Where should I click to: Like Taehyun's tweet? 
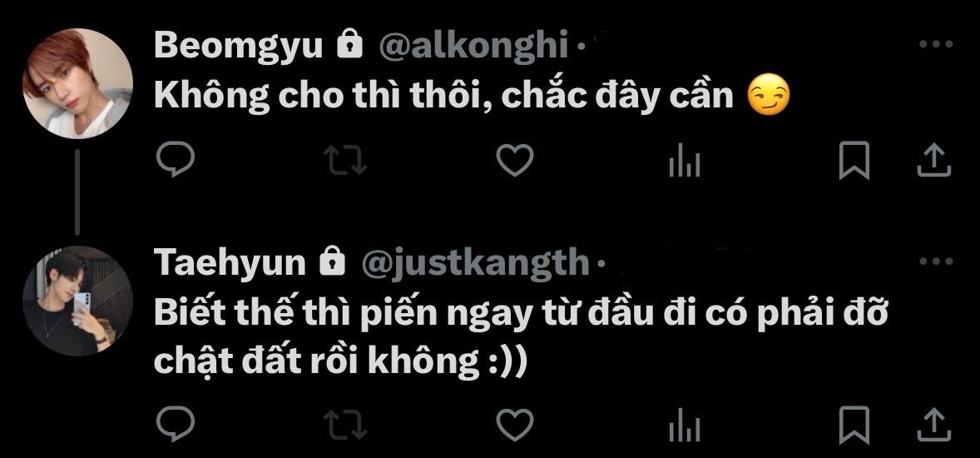tap(514, 425)
